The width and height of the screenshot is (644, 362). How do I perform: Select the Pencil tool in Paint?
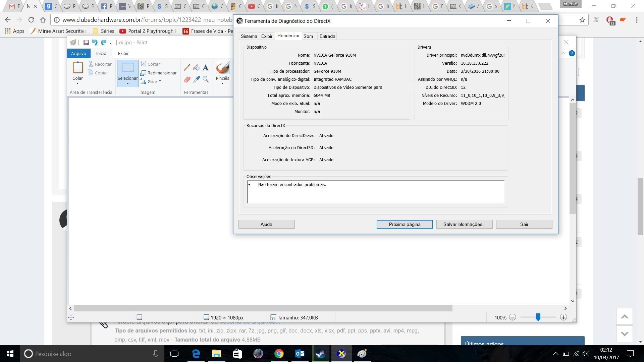[187, 68]
